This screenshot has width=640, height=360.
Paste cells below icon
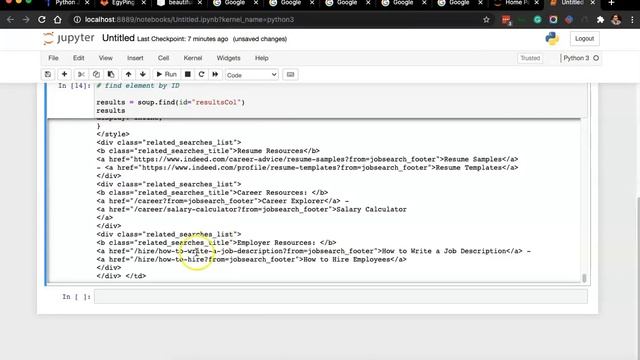pyautogui.click(x=111, y=74)
